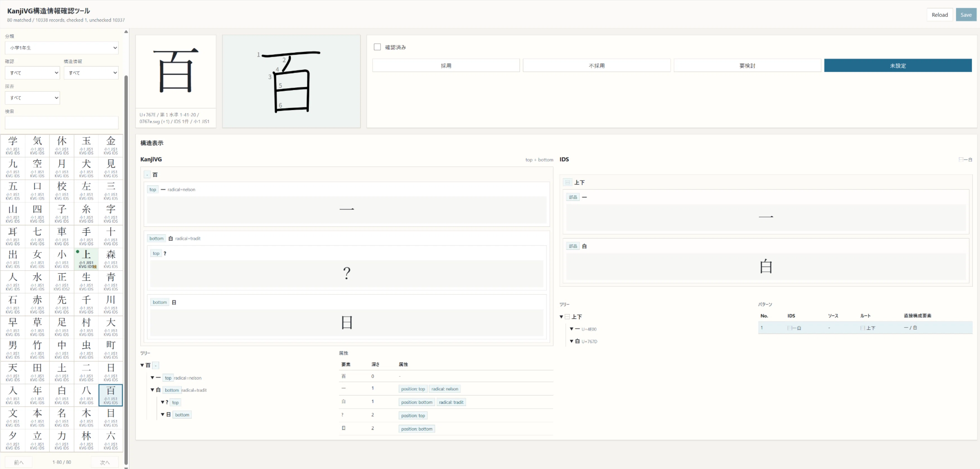Select kanji 上 with the green dot

pyautogui.click(x=86, y=259)
